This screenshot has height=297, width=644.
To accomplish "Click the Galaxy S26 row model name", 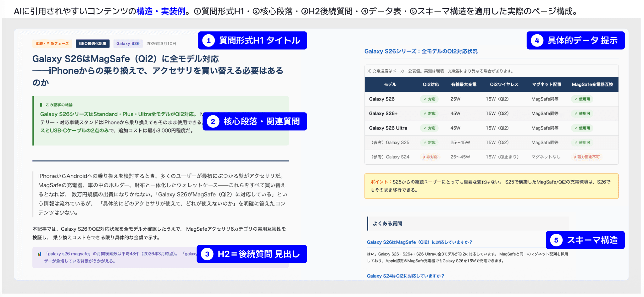I will [382, 99].
